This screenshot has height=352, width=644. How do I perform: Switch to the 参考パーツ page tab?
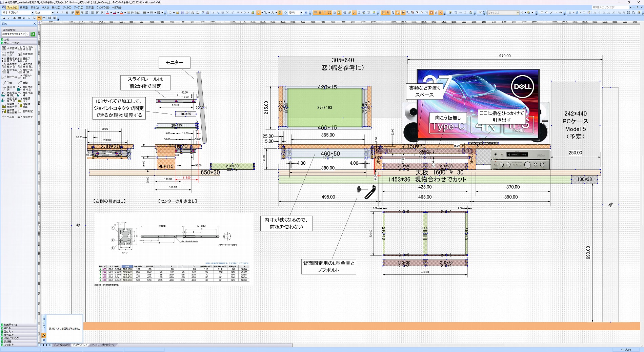[x=108, y=345]
